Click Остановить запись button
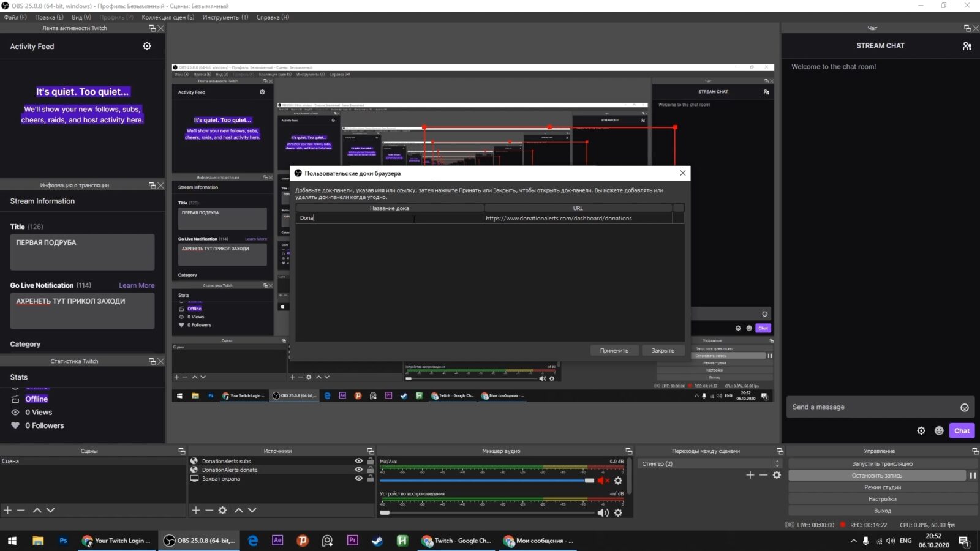Screen dimensions: 980x551 coord(877,476)
